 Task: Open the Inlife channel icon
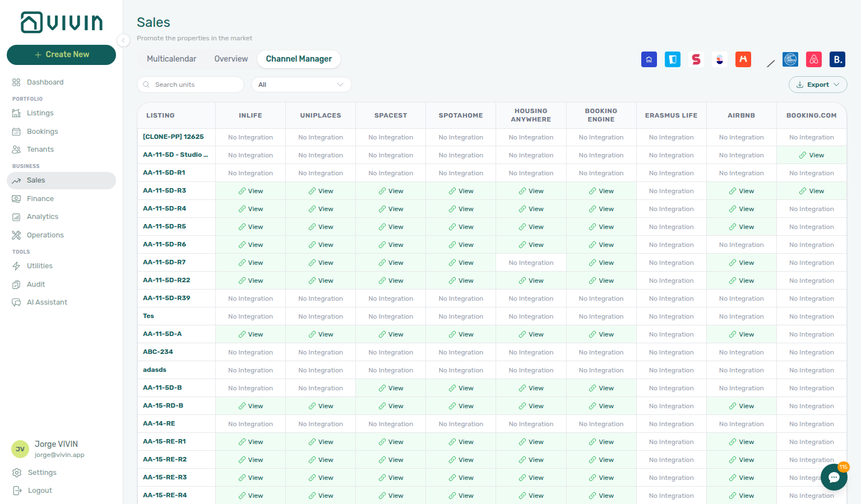point(649,59)
